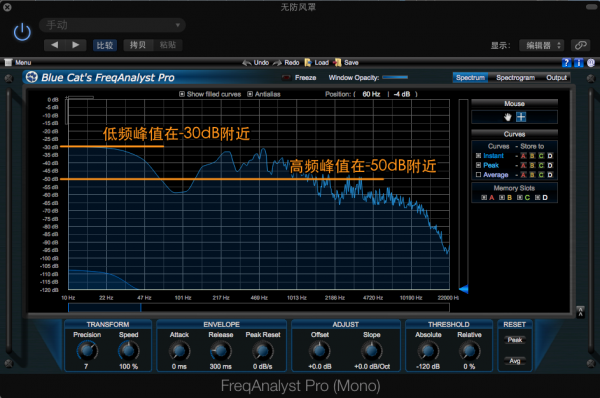Viewport: 600px width, 398px height.
Task: Go to next preset with right arrow
Action: (x=76, y=45)
